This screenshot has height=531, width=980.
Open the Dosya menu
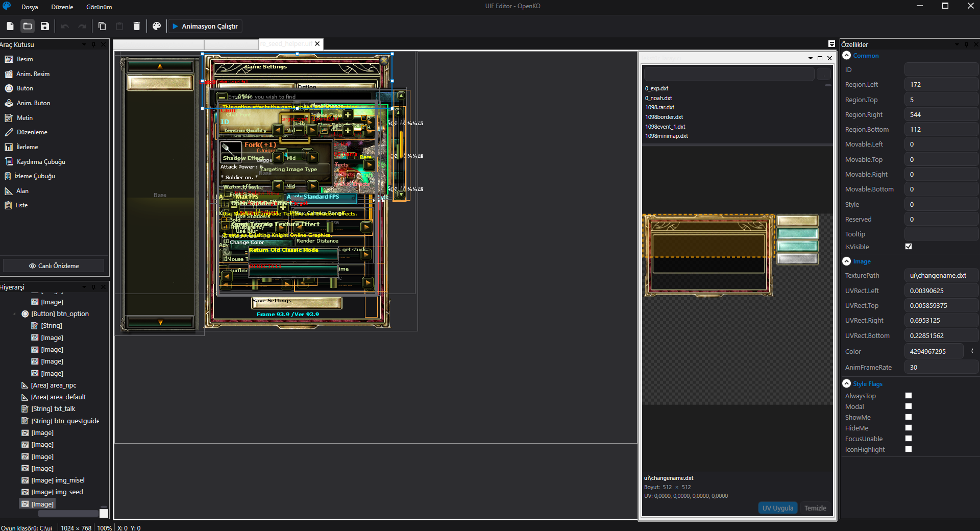30,7
